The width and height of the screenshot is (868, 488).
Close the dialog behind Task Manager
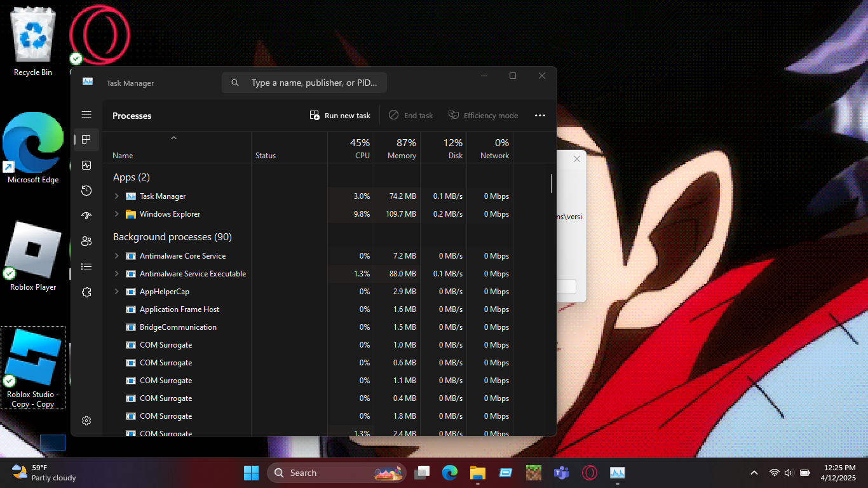576,159
